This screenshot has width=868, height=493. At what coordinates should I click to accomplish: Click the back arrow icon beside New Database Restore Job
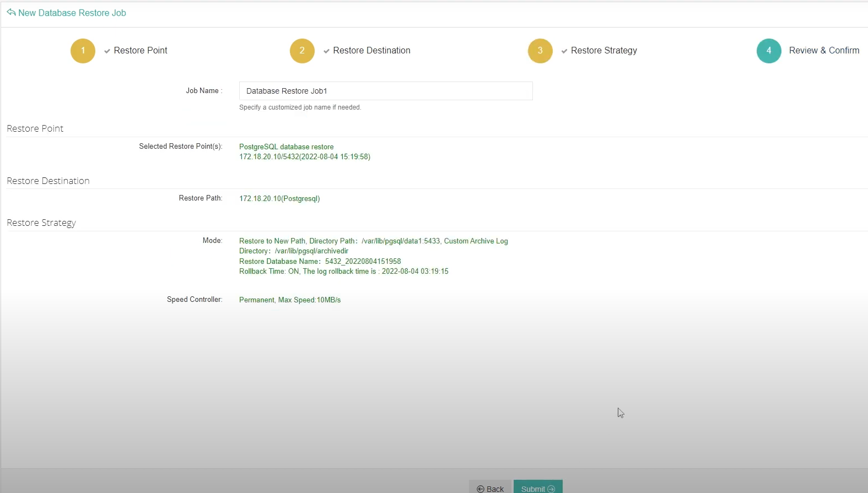pos(11,12)
